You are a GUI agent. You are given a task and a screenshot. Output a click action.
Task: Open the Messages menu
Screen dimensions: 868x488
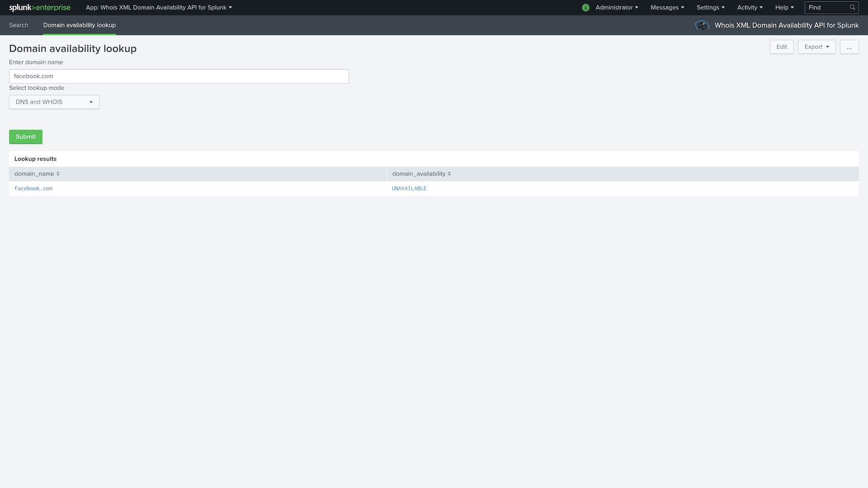[x=667, y=8]
